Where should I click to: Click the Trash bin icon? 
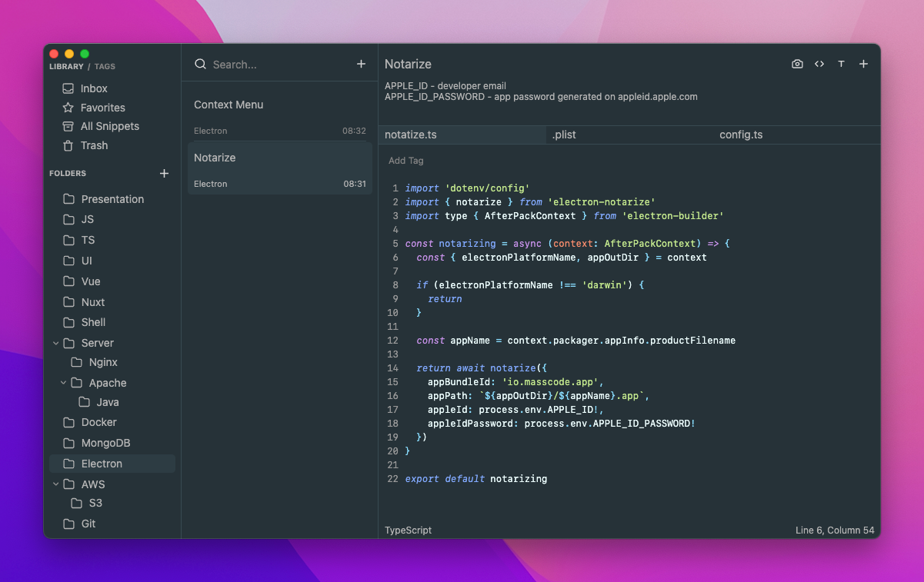coord(68,145)
